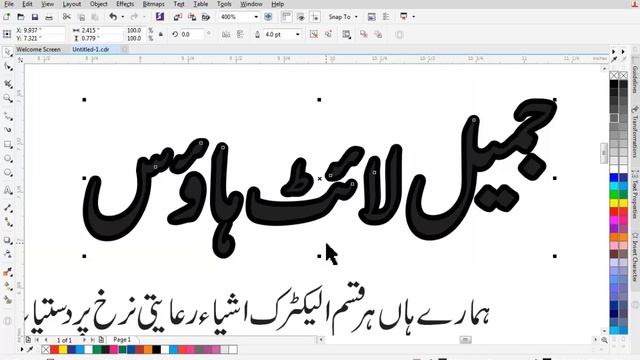
Task: Click the Cut scissors icon
Action: pos(67,17)
